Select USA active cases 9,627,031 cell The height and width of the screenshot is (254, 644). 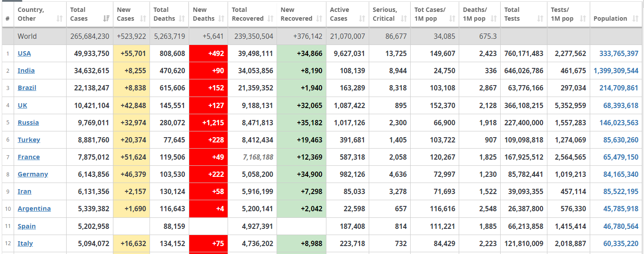[x=348, y=53]
